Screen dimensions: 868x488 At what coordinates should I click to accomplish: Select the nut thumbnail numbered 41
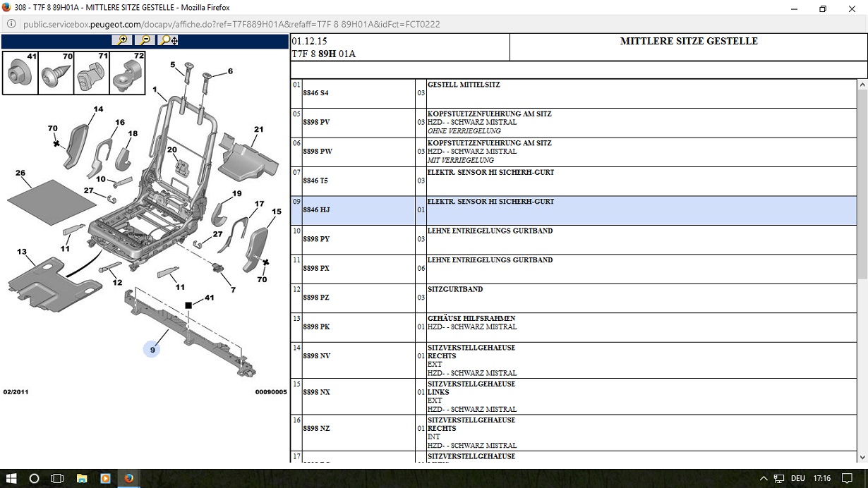[x=20, y=73]
